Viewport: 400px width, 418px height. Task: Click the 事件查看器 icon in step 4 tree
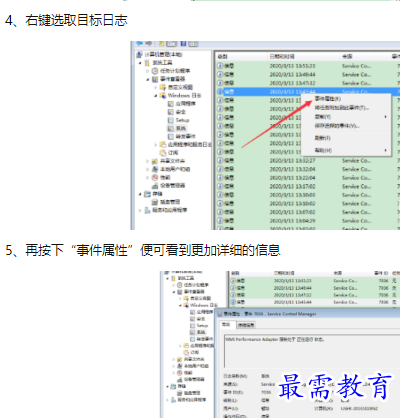click(155, 79)
